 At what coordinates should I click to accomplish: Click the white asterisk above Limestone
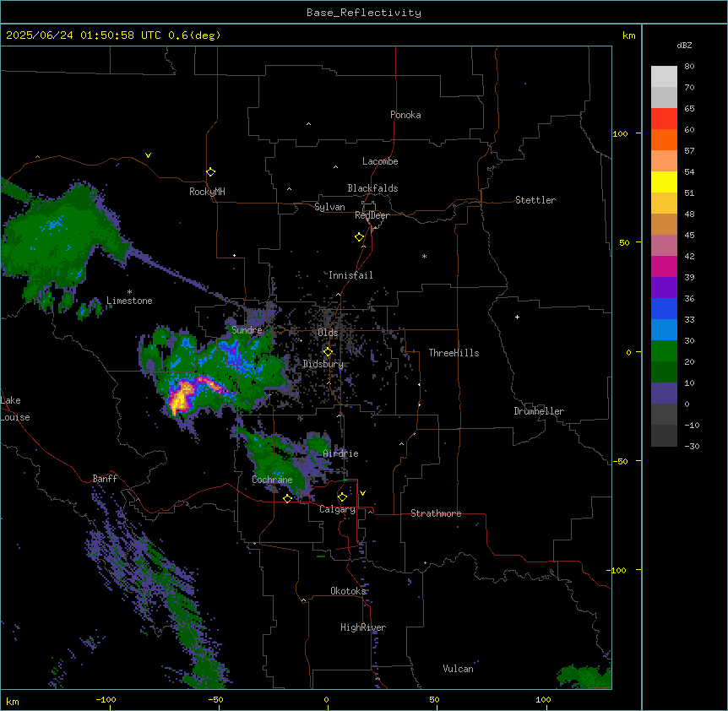tap(129, 292)
